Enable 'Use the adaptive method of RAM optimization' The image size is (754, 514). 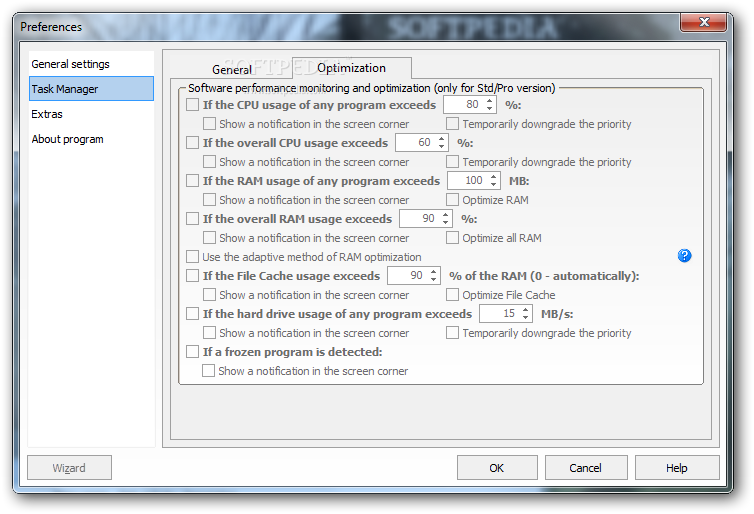[192, 257]
